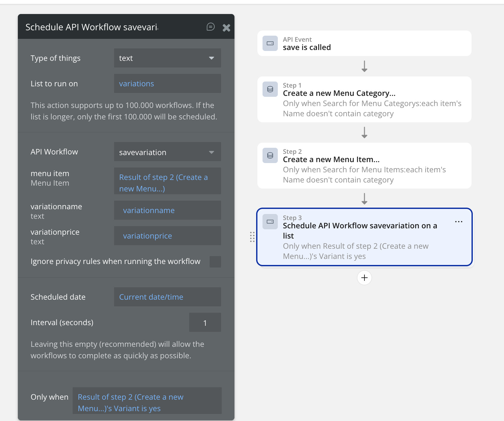This screenshot has width=504, height=421.
Task: Edit the Current date/time scheduled date
Action: (167, 297)
